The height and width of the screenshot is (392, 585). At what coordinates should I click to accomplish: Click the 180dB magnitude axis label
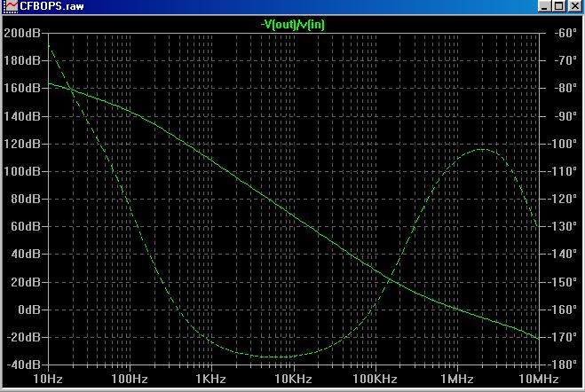pyautogui.click(x=22, y=60)
